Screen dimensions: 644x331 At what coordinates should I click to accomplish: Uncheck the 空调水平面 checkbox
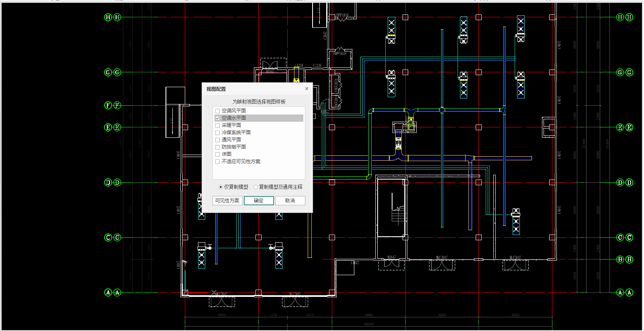[217, 118]
